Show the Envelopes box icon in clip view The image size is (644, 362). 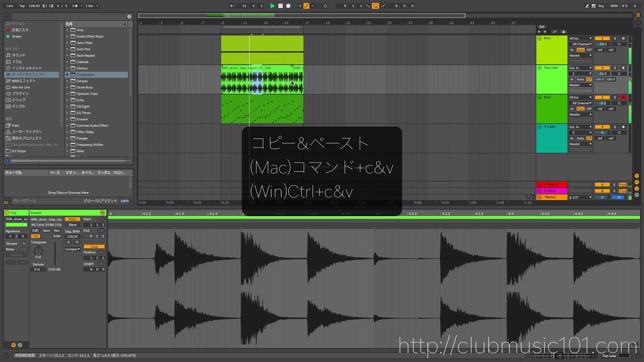pos(20,345)
